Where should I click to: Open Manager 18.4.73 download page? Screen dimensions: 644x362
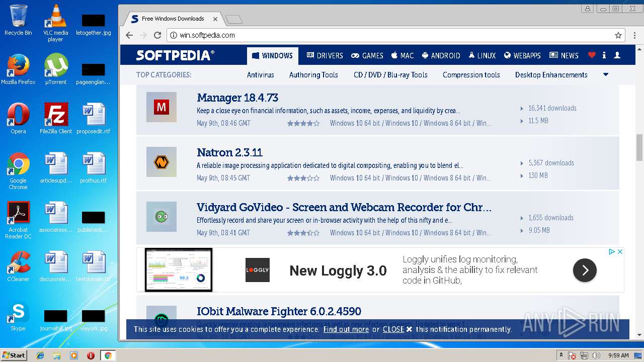237,98
